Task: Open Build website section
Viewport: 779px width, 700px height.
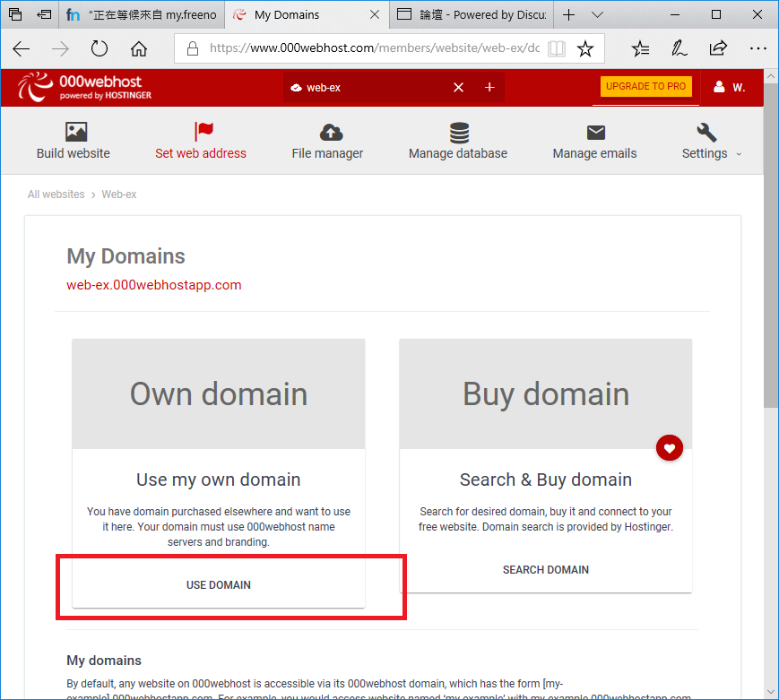Action: click(x=74, y=141)
